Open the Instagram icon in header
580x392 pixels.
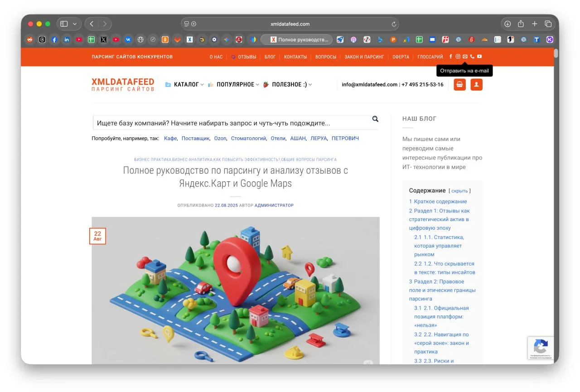pyautogui.click(x=458, y=57)
